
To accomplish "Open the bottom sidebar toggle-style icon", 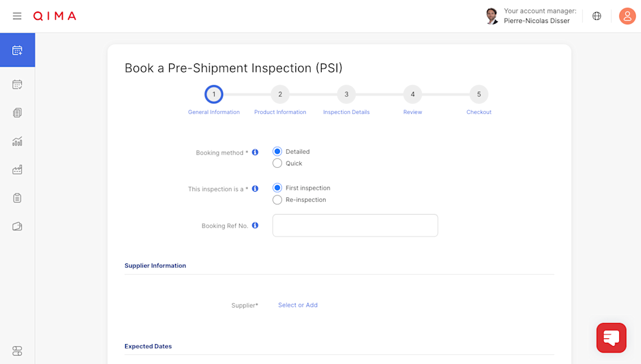I will [17, 351].
